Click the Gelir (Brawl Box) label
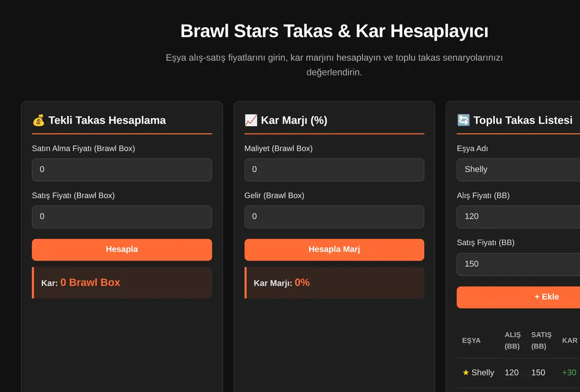 click(274, 195)
